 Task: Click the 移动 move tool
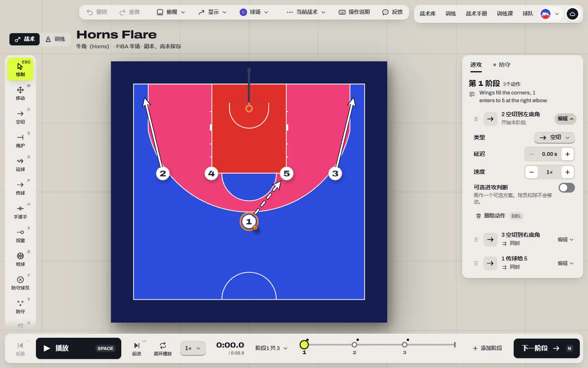(x=20, y=93)
